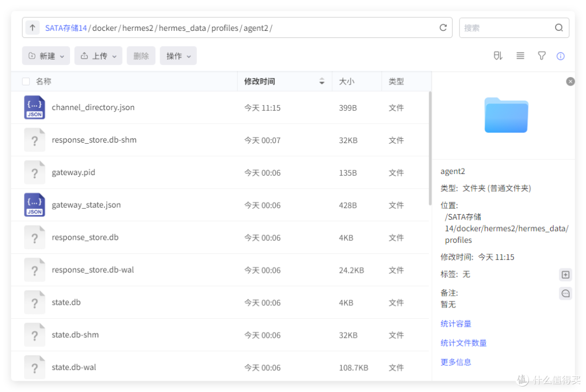The width and height of the screenshot is (586, 392).
Task: Open 统计容量 link
Action: pyautogui.click(x=456, y=324)
